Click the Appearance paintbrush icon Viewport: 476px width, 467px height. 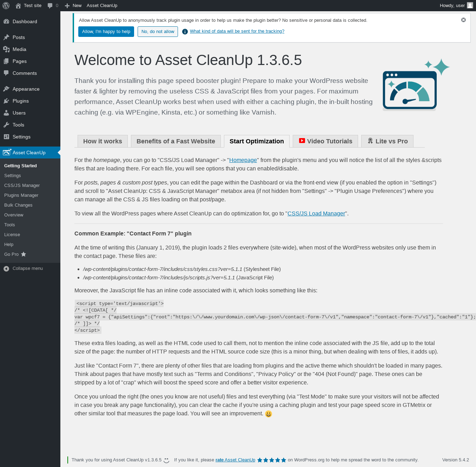(x=6, y=89)
